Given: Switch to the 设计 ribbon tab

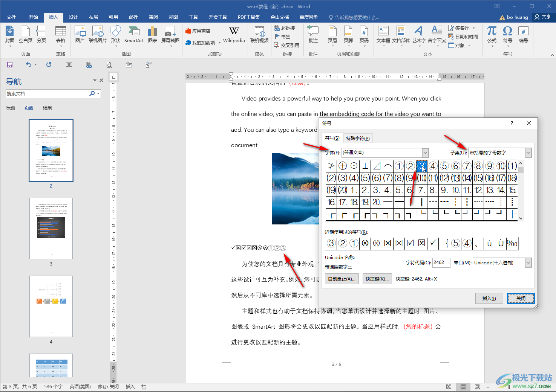Looking at the screenshot, I should coord(74,17).
